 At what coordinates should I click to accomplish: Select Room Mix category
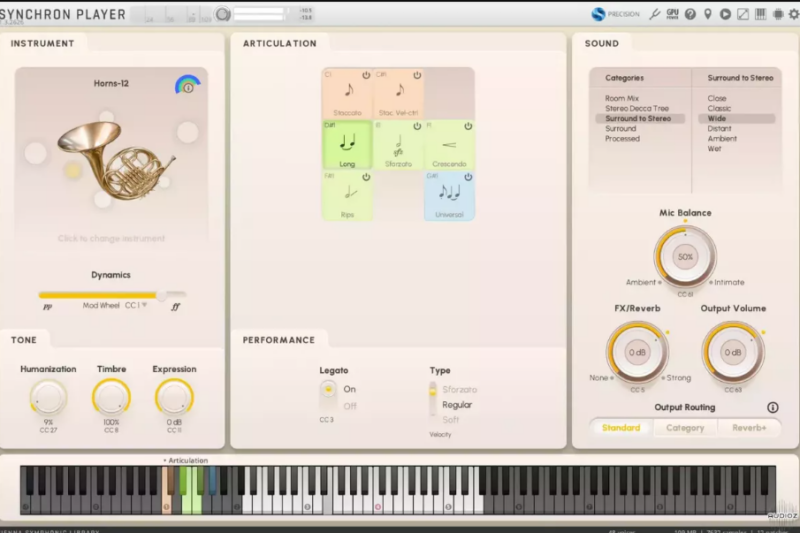point(621,98)
